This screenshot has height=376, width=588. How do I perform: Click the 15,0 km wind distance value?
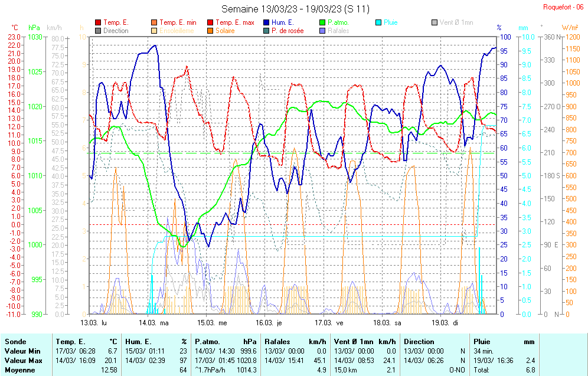345,370
